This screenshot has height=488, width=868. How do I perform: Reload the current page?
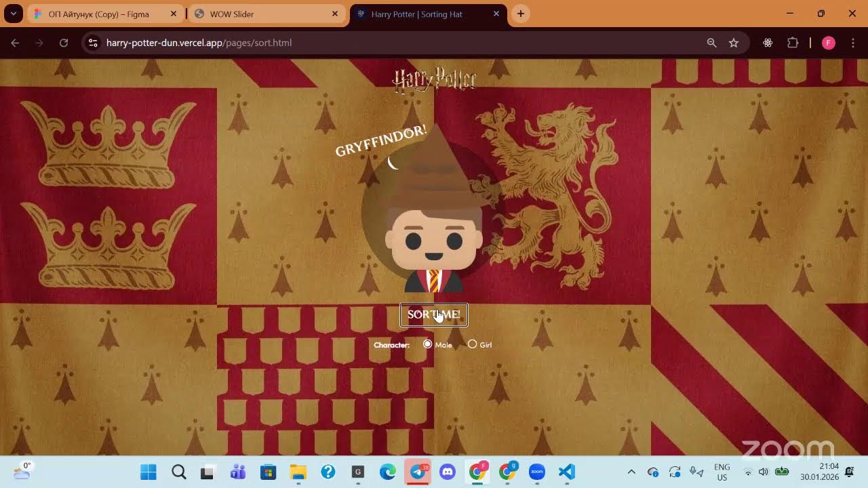64,43
